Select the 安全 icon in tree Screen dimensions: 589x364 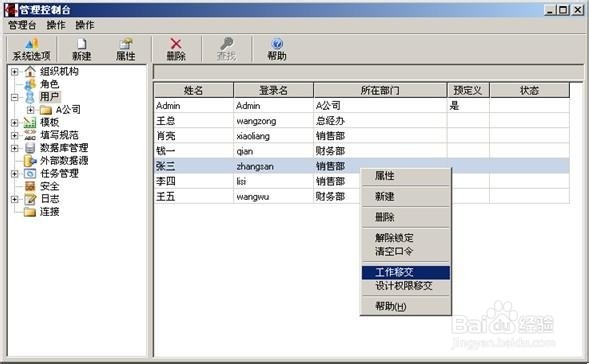(30, 186)
